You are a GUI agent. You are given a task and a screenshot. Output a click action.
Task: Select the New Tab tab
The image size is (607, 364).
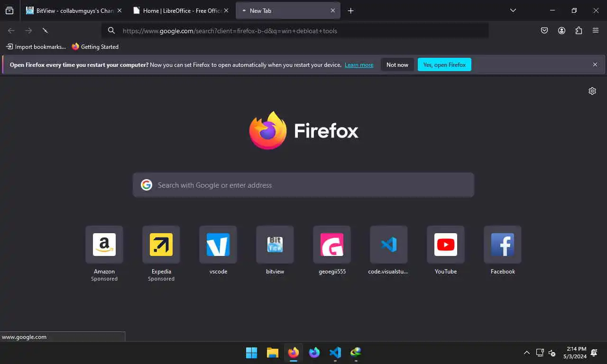288,10
